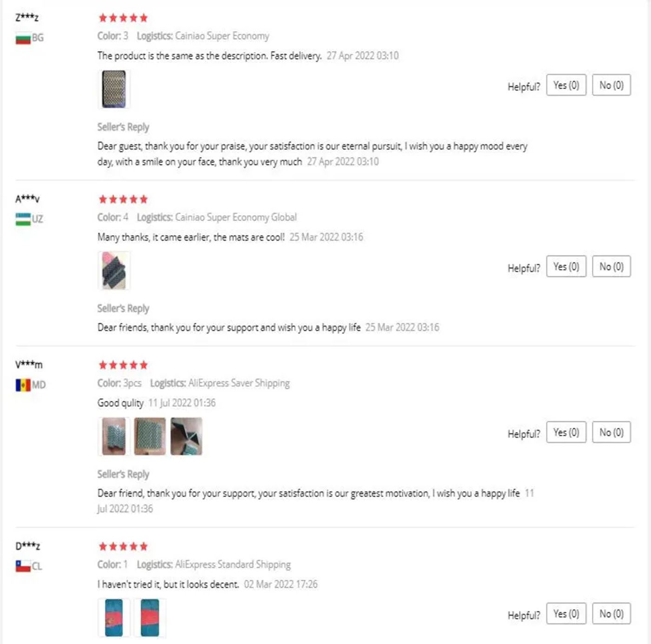Open third photo in V***m's review
This screenshot has width=651, height=644.
coord(186,436)
